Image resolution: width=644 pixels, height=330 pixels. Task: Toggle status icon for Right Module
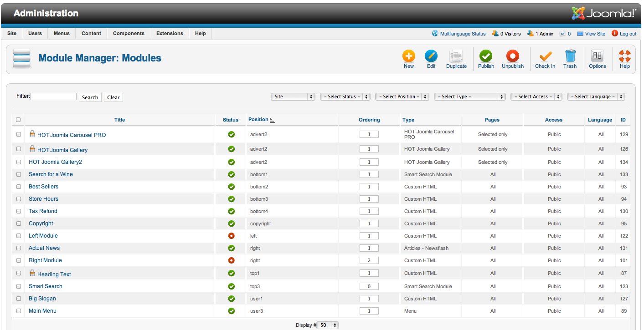pyautogui.click(x=231, y=260)
